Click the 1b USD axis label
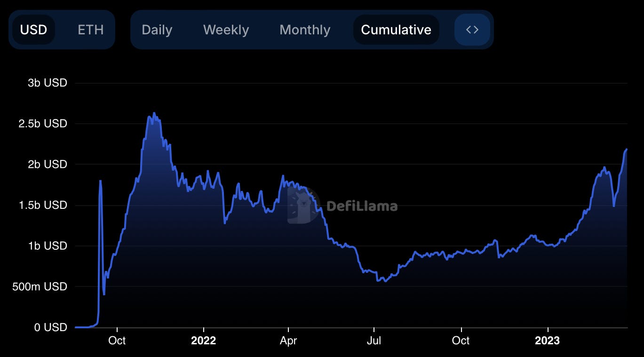Image resolution: width=644 pixels, height=357 pixels. [48, 246]
